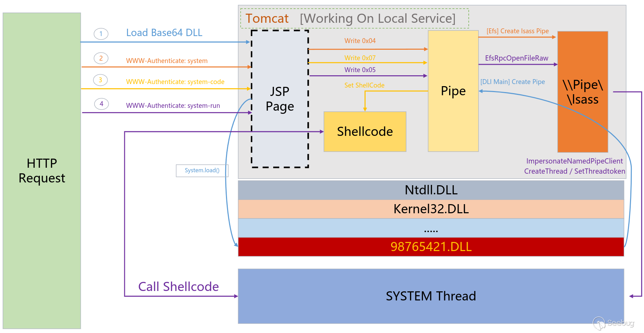The image size is (644, 333).
Task: Select the dashed JSP Page box
Action: point(280,99)
